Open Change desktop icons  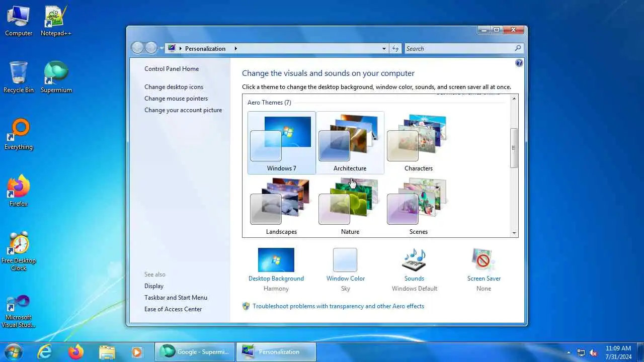[174, 87]
